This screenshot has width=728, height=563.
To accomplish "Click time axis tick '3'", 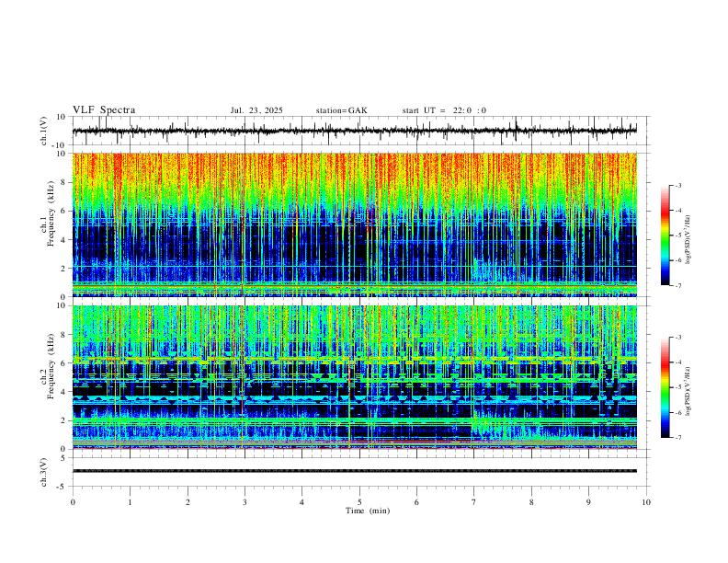I will (x=245, y=502).
